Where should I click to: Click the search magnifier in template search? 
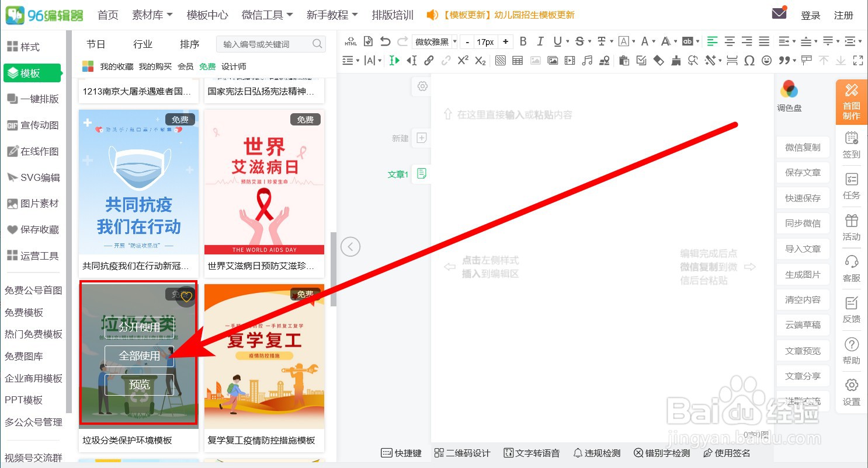[317, 44]
